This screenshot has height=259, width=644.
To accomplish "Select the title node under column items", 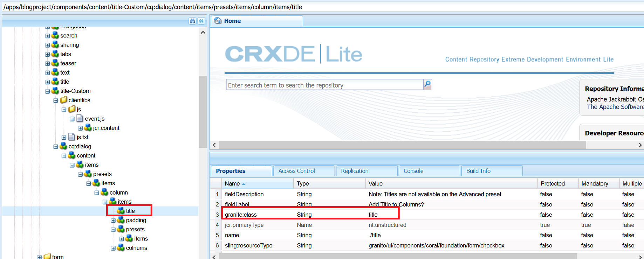I will (x=130, y=211).
